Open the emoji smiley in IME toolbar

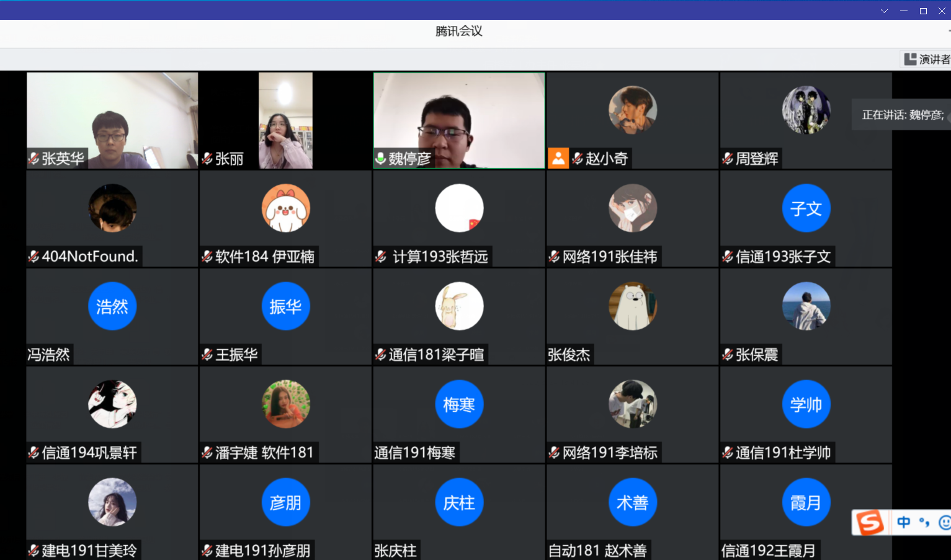point(944,523)
